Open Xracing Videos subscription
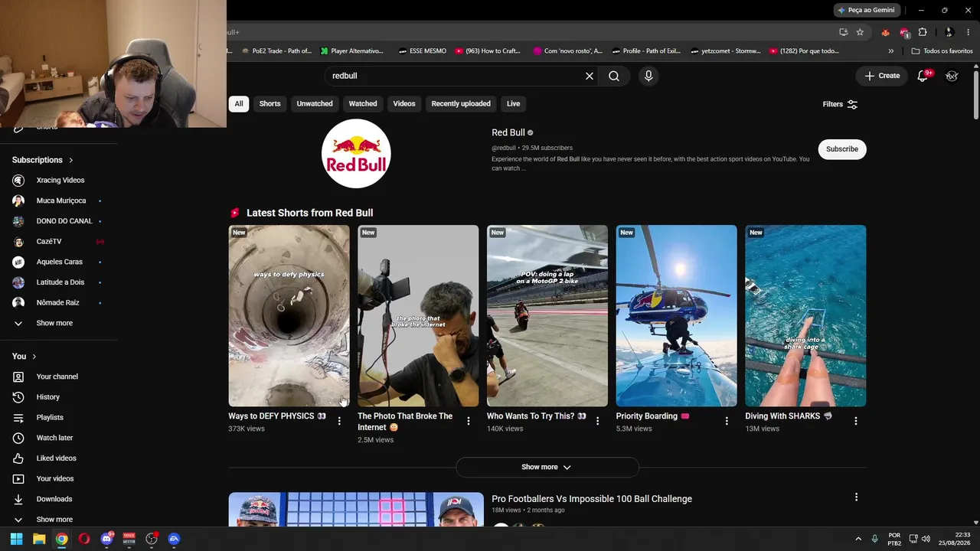The image size is (980, 551). pos(59,181)
